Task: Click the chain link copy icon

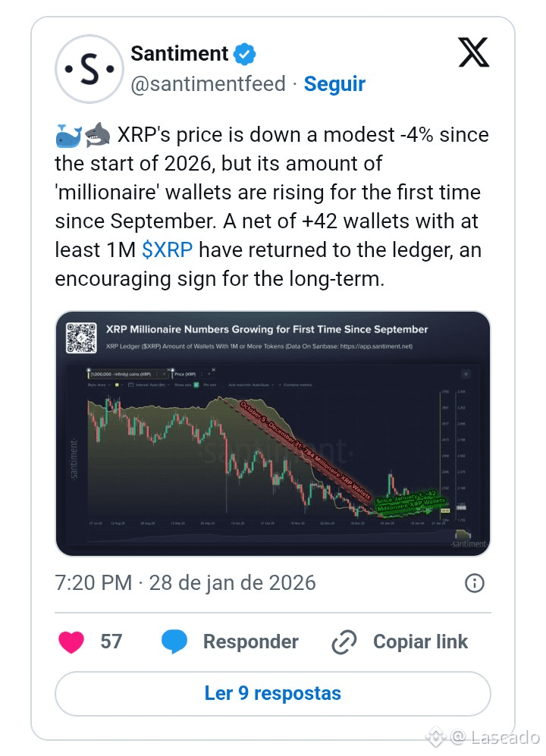Action: 344,642
